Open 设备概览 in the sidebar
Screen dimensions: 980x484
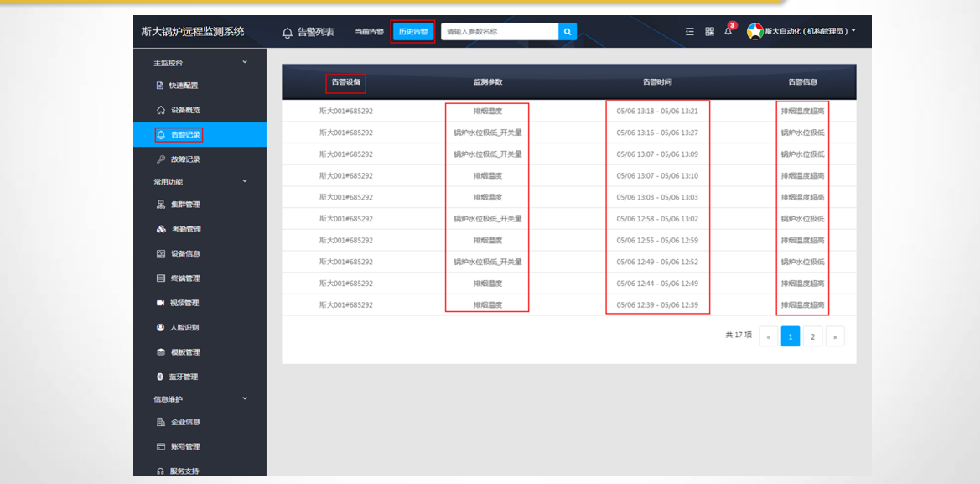coord(184,110)
